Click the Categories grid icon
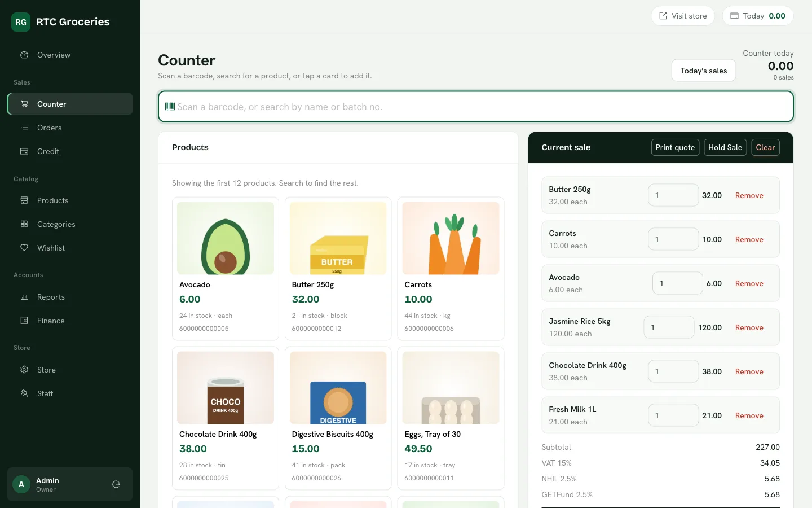812x508 pixels. pyautogui.click(x=24, y=224)
